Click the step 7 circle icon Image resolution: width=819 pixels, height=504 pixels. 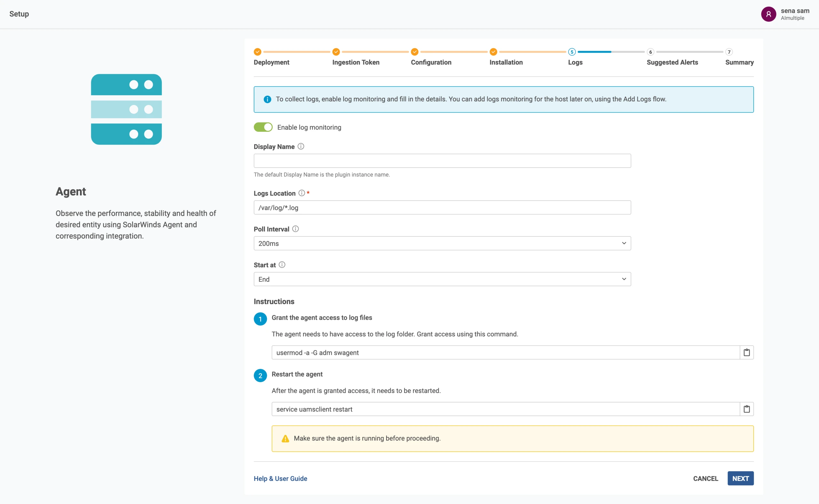(x=729, y=52)
